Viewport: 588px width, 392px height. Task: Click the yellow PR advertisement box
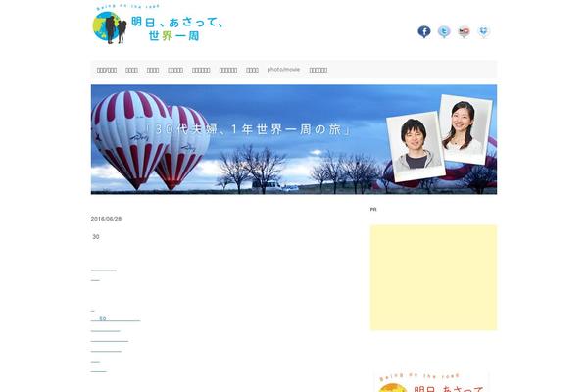point(433,277)
